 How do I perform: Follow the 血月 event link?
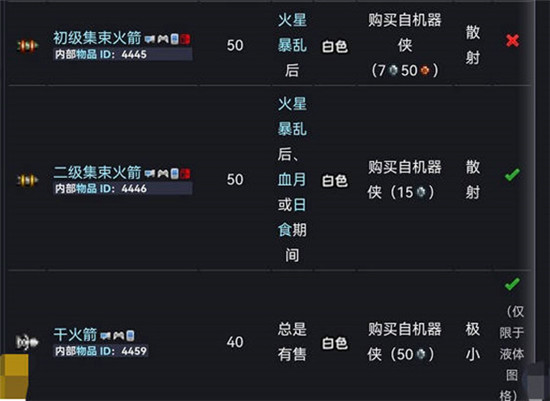pos(292,180)
